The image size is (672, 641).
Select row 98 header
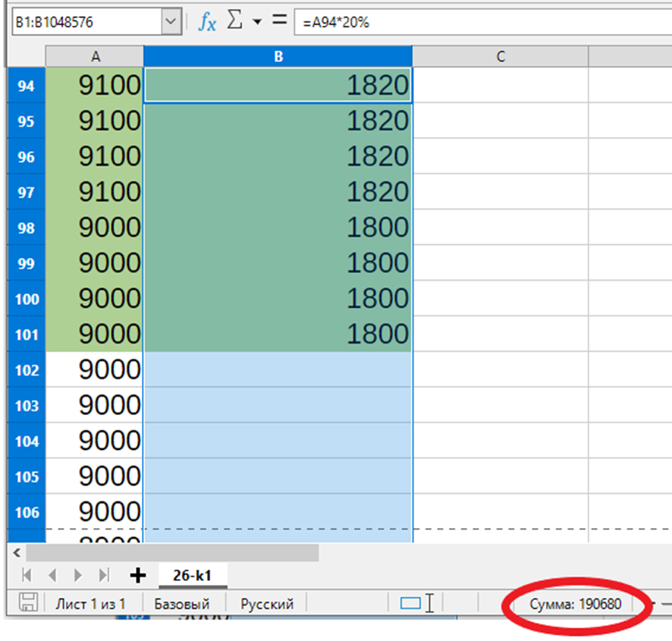[x=26, y=228]
